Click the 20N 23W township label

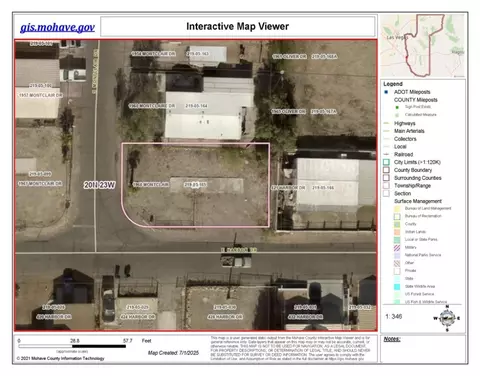point(99,185)
